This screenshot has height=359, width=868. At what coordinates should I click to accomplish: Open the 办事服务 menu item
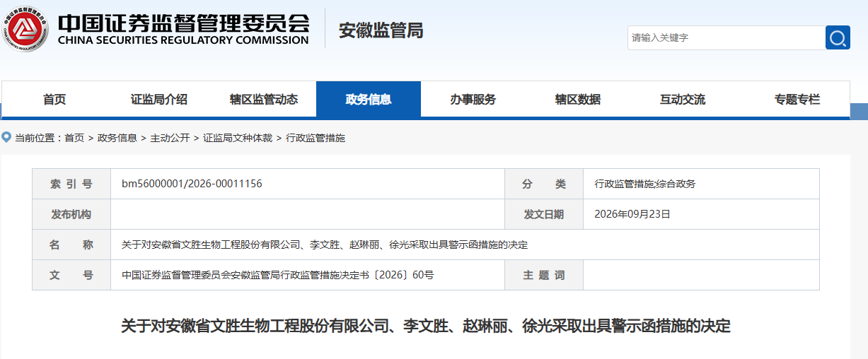click(x=473, y=100)
